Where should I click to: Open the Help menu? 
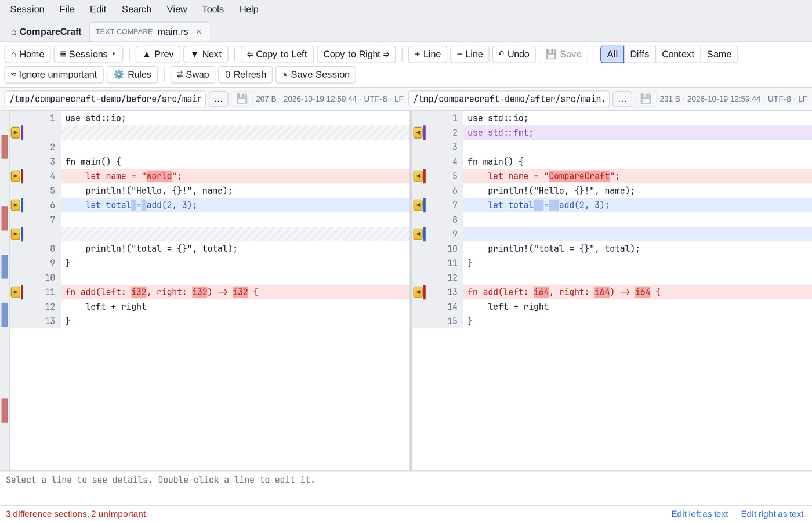pyautogui.click(x=249, y=9)
